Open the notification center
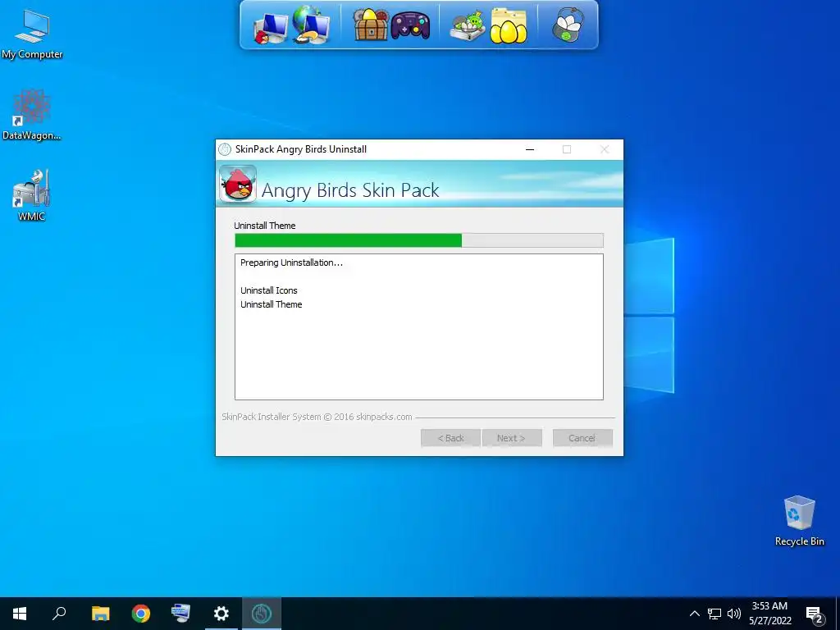 (x=815, y=614)
